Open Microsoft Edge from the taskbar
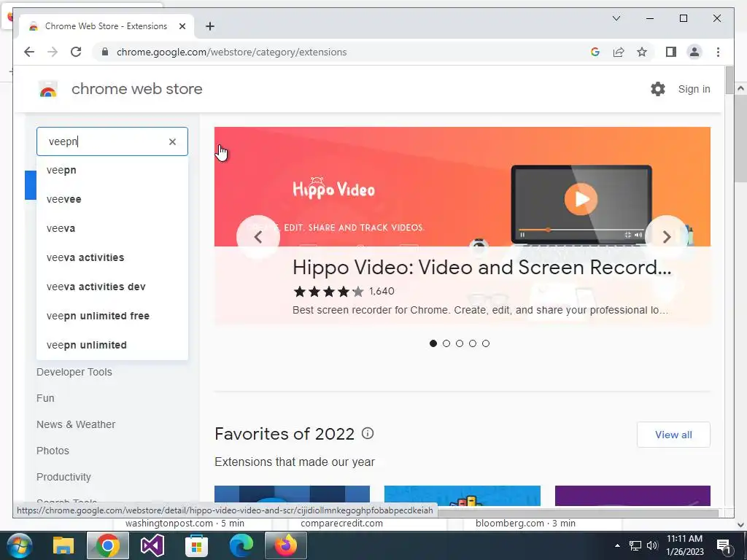 [241, 545]
